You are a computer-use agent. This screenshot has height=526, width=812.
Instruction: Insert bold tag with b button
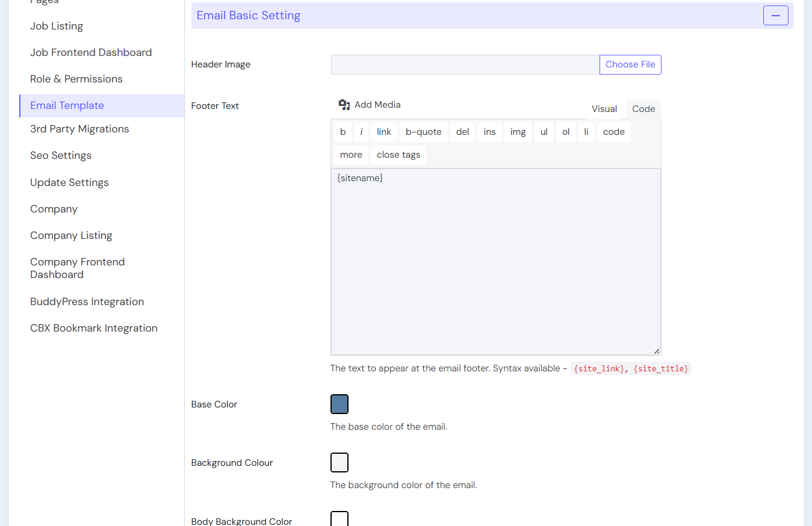click(343, 132)
